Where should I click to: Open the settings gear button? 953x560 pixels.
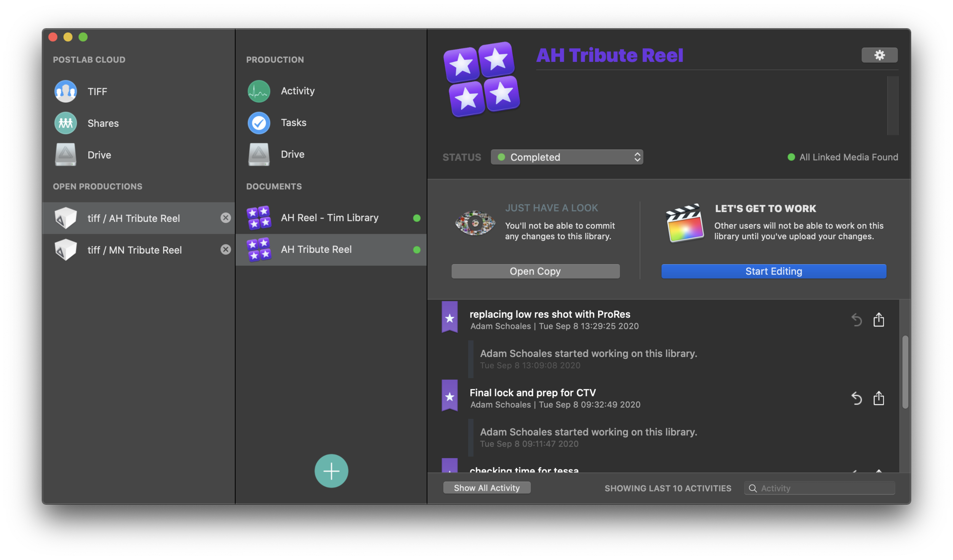(879, 55)
